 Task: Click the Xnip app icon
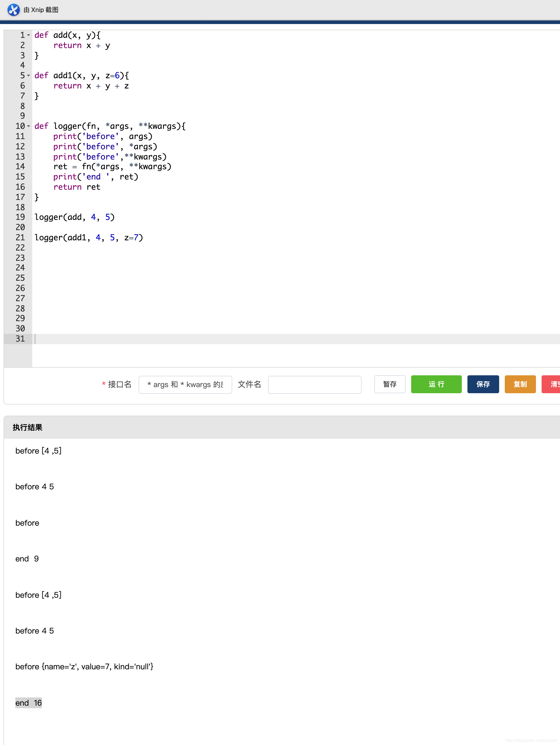click(x=14, y=10)
